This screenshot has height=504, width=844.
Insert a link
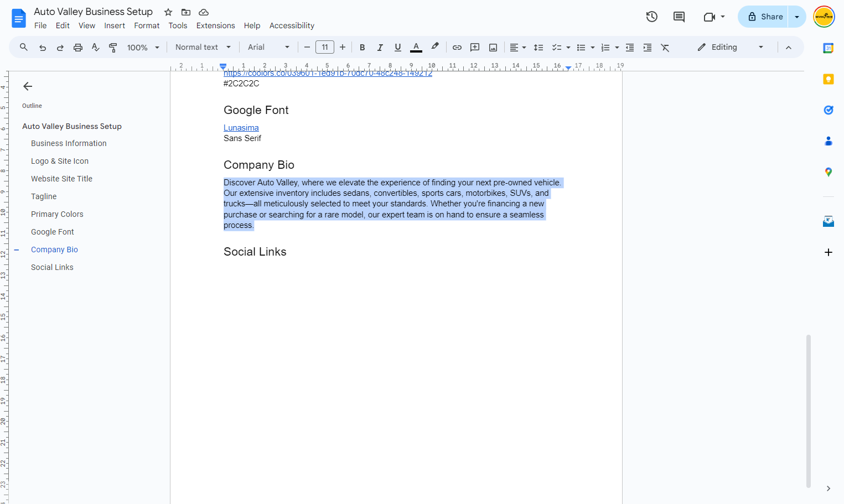tap(457, 48)
